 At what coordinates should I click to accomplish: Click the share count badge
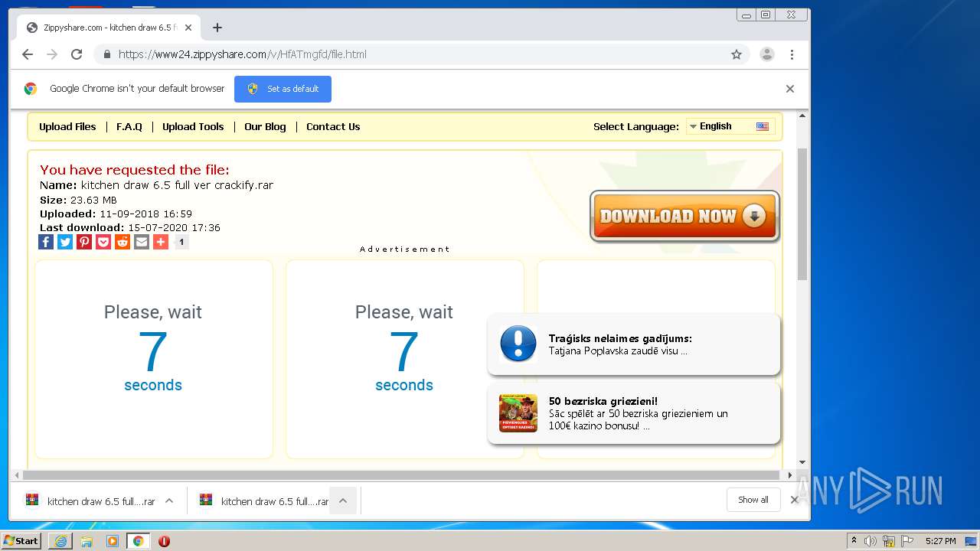point(181,242)
